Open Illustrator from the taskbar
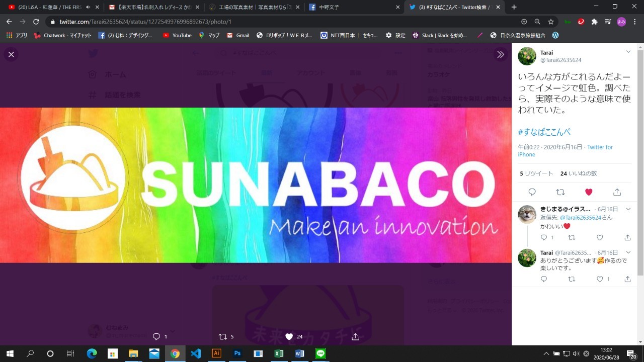 tap(216, 353)
